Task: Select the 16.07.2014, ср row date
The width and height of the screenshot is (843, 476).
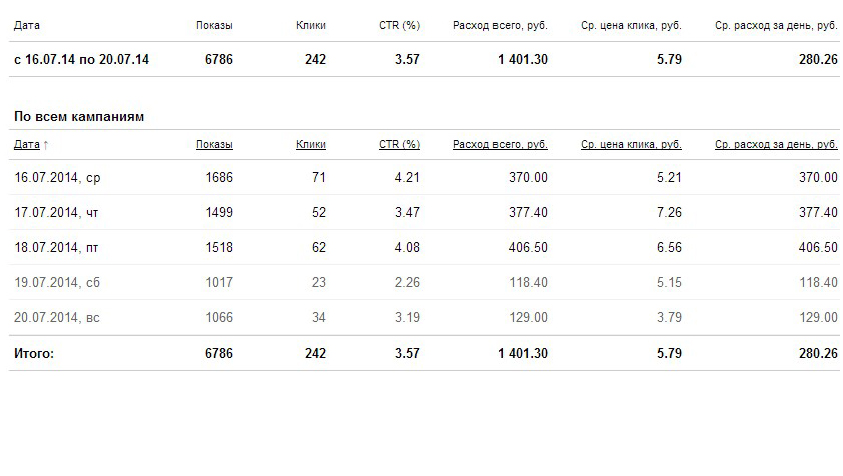Action: click(57, 177)
